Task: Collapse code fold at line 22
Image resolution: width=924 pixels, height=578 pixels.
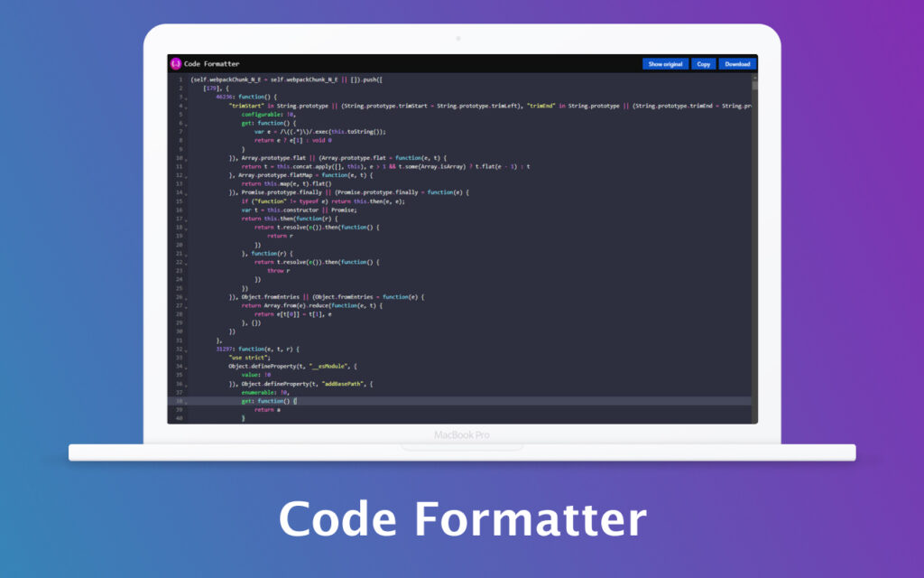Action: pyautogui.click(x=186, y=263)
